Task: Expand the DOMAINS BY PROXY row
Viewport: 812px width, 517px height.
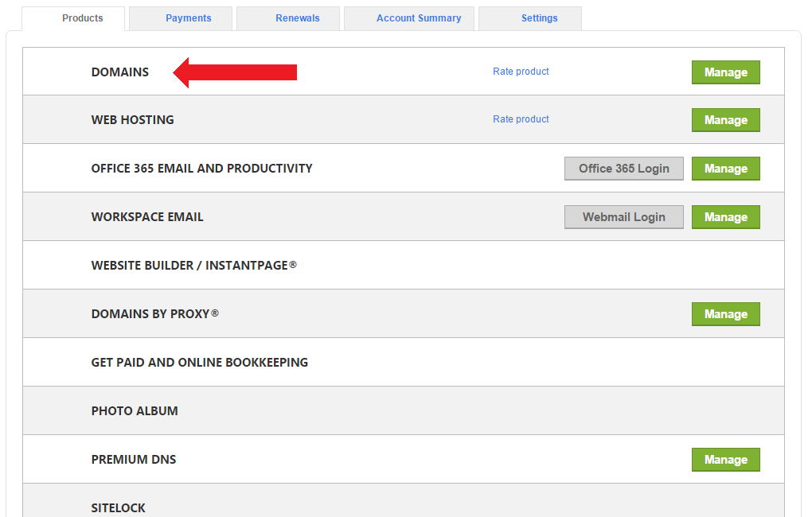Action: coord(404,313)
